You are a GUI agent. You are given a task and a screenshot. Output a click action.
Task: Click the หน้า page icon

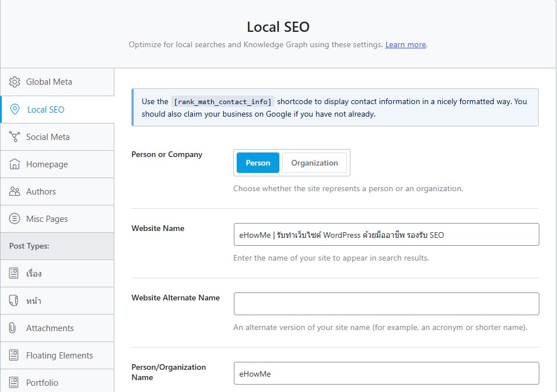tap(14, 300)
